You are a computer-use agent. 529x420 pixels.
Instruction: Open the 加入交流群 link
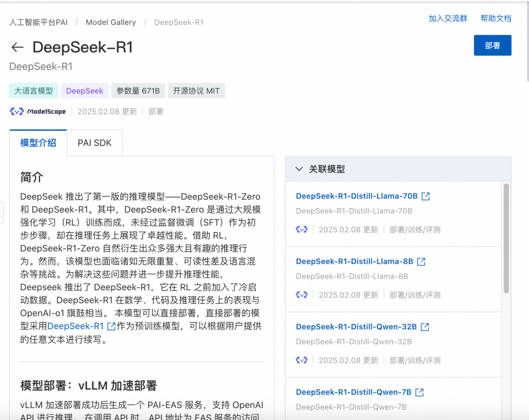click(448, 19)
